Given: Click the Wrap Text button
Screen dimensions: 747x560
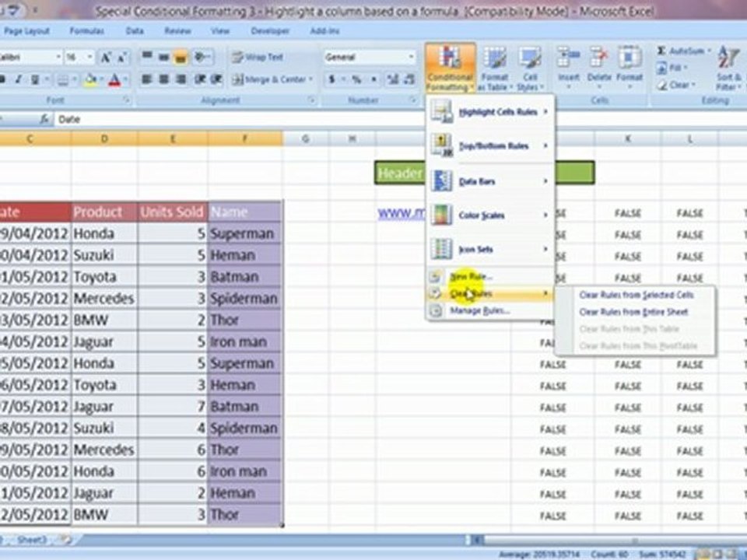Looking at the screenshot, I should 258,57.
